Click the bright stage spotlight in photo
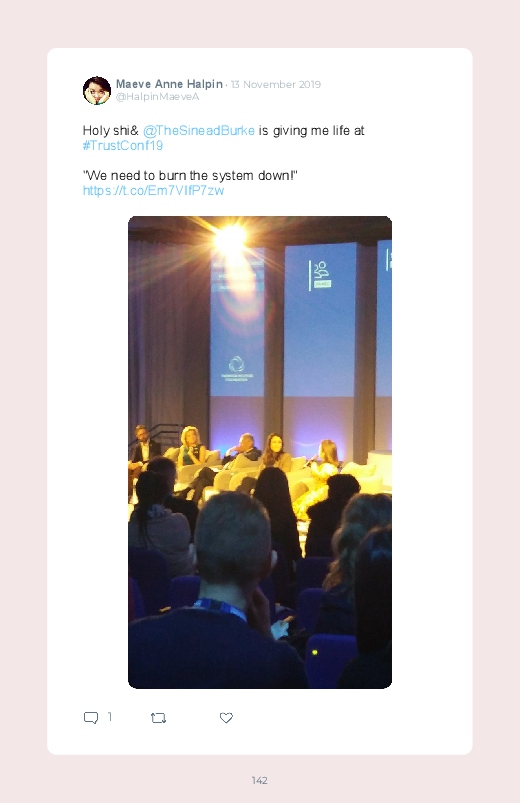This screenshot has width=520, height=803. (x=231, y=237)
